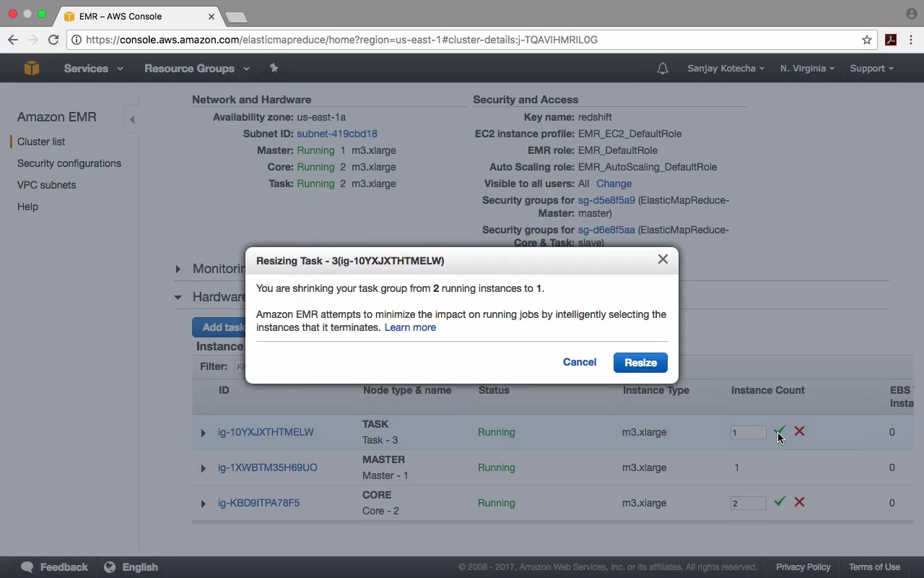
Task: Open a new browser tab
Action: point(236,17)
